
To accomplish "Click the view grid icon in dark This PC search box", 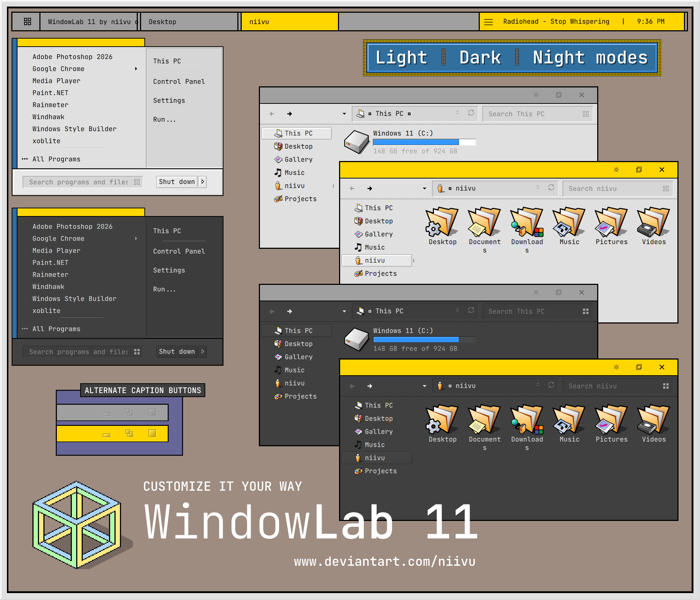I will point(586,311).
